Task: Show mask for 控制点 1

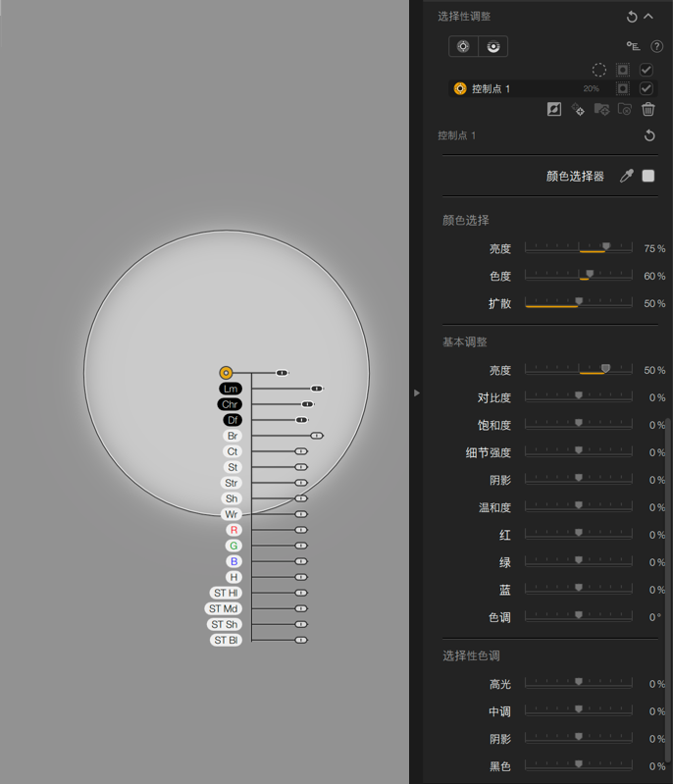Action: [x=623, y=88]
